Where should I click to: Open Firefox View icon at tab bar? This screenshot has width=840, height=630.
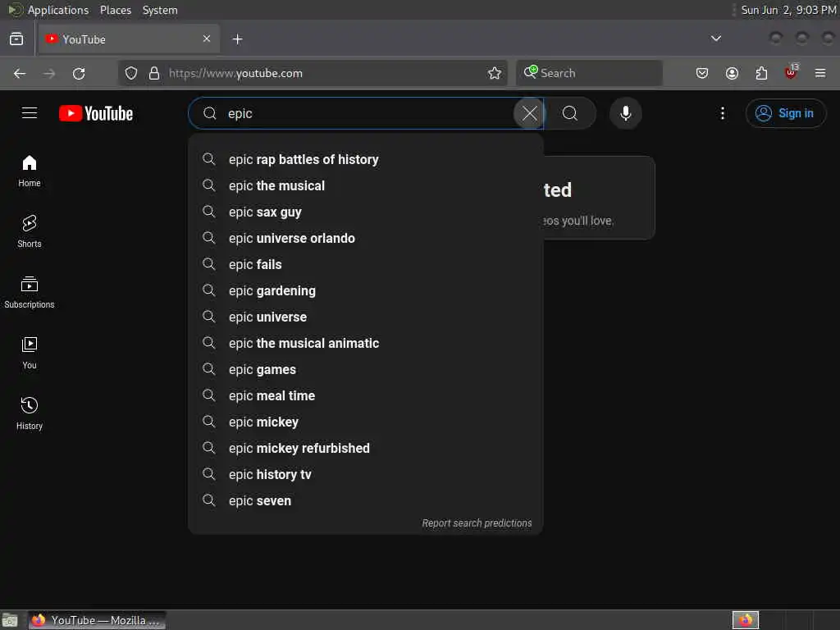click(16, 39)
